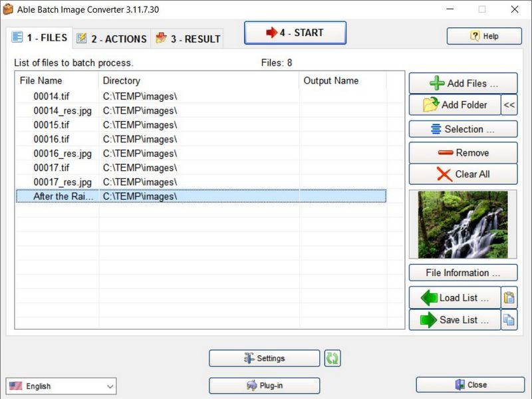
Task: Click the Load List button
Action: [x=455, y=298]
